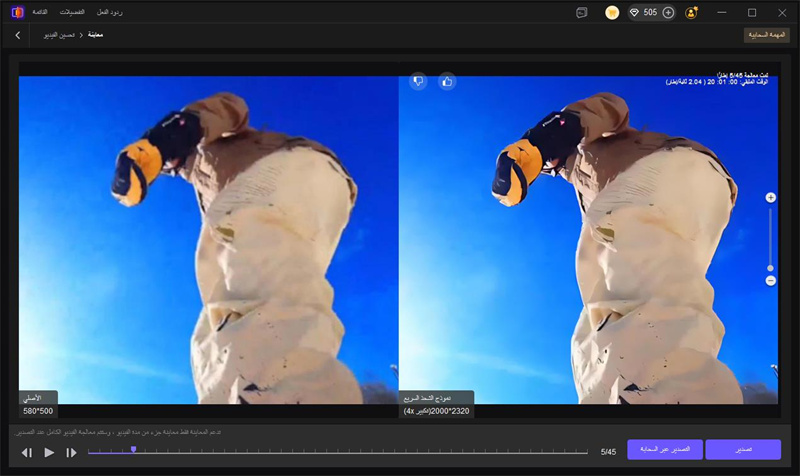Click the thumbs up feedback icon

[x=447, y=81]
